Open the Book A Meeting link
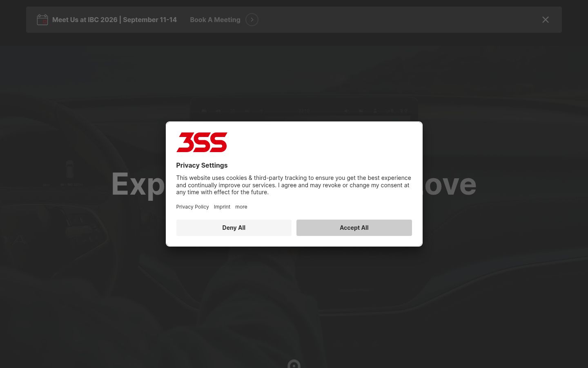Viewport: 588px width, 368px height. pyautogui.click(x=215, y=20)
